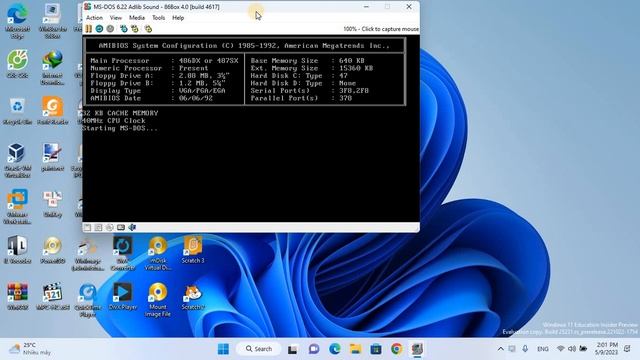The width and height of the screenshot is (640, 360).
Task: Select the PowerISO desktop shortcut
Action: (x=53, y=250)
